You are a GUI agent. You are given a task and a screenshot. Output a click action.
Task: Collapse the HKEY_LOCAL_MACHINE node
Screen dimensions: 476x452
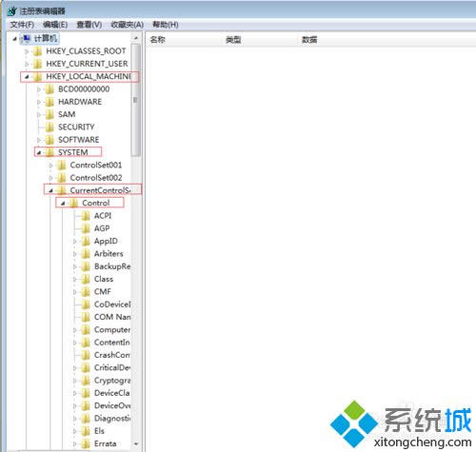coord(27,76)
